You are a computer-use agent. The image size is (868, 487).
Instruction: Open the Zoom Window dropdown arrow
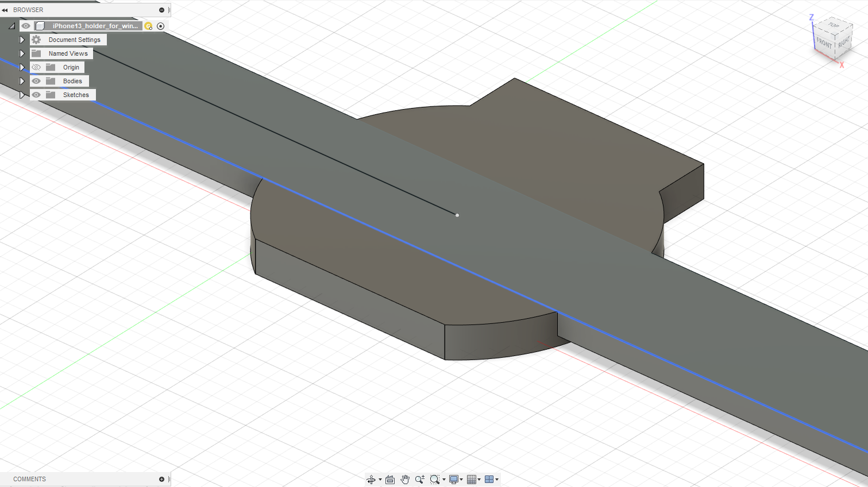pos(444,480)
